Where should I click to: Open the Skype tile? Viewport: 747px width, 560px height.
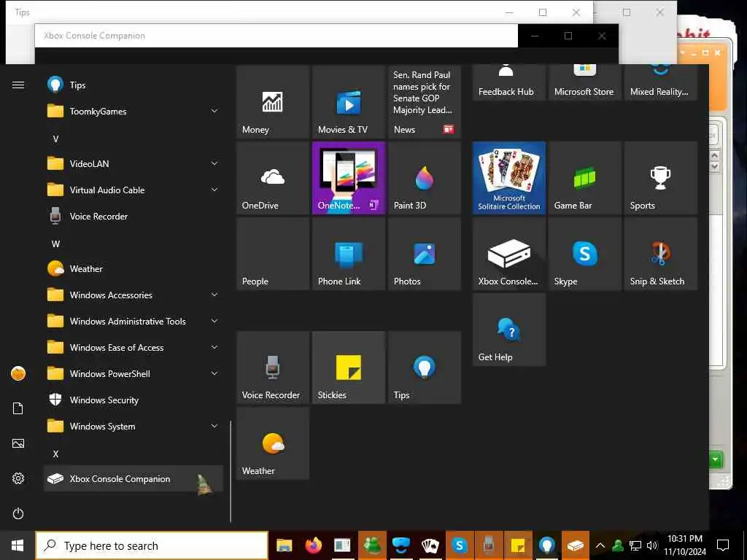tap(584, 253)
